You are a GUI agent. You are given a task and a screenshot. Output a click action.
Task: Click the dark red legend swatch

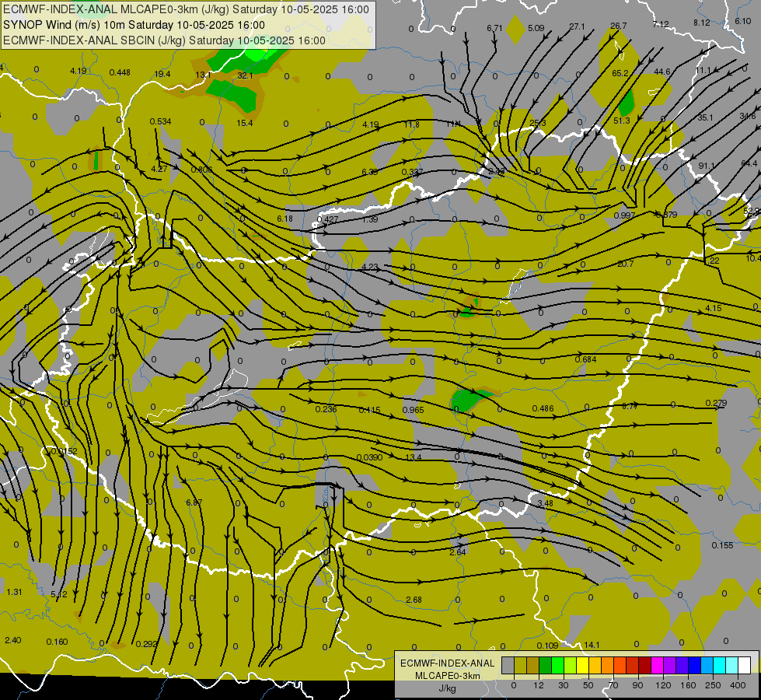[x=644, y=665]
